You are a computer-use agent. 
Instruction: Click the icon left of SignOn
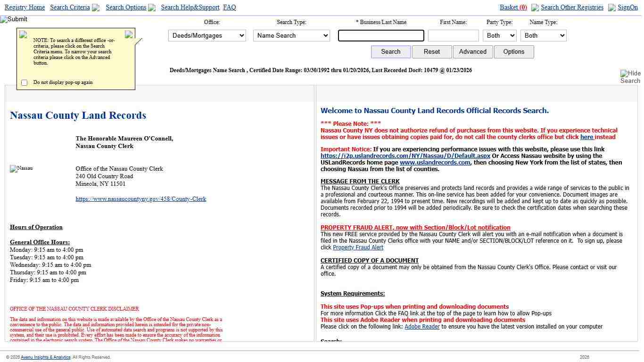(x=611, y=8)
